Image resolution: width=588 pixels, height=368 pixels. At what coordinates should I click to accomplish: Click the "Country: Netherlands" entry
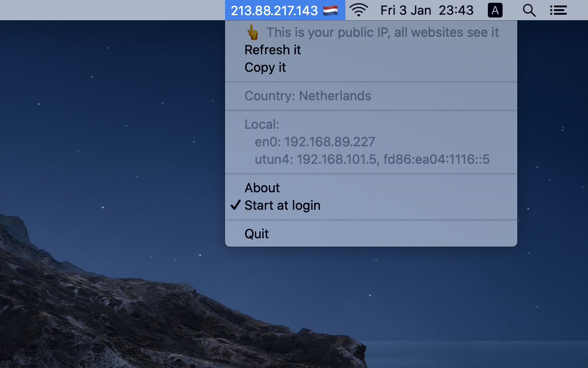(x=308, y=96)
